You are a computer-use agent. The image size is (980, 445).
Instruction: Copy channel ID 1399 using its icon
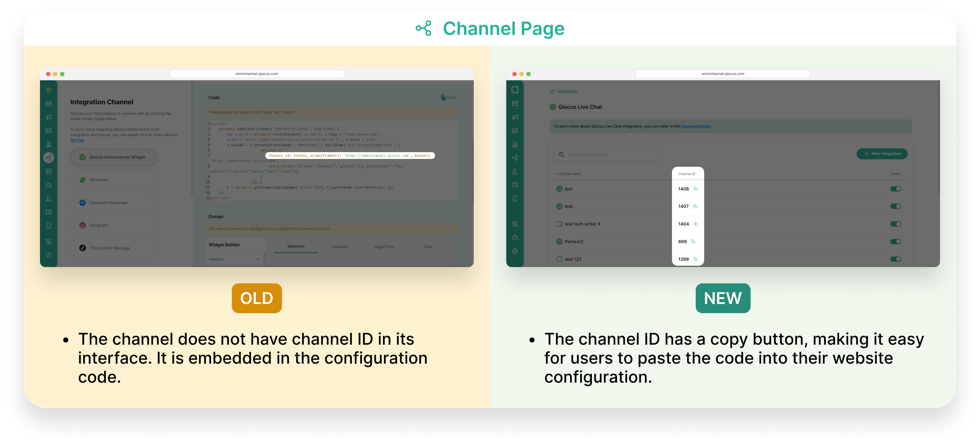pyautogui.click(x=695, y=259)
